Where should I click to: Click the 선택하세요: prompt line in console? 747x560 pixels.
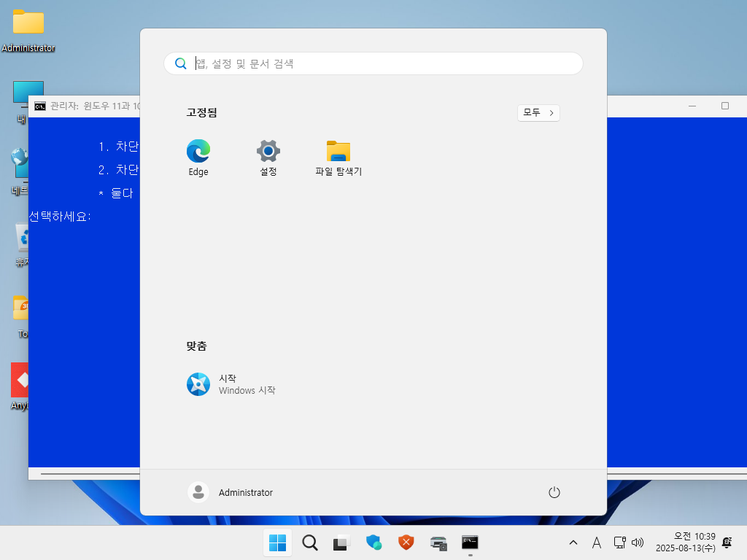(x=60, y=216)
